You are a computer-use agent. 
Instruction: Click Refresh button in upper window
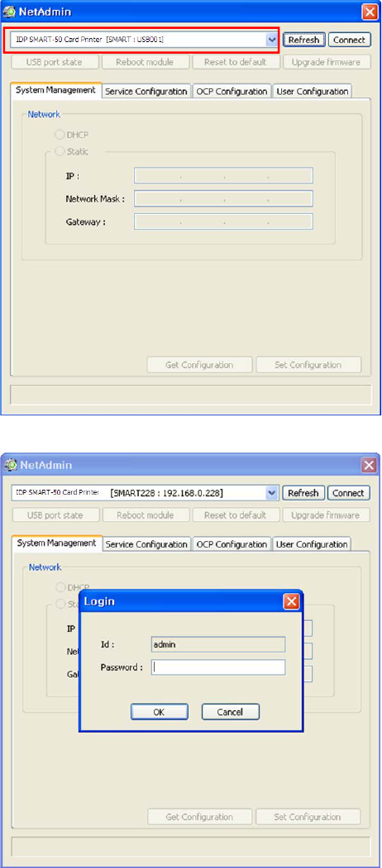click(x=303, y=40)
